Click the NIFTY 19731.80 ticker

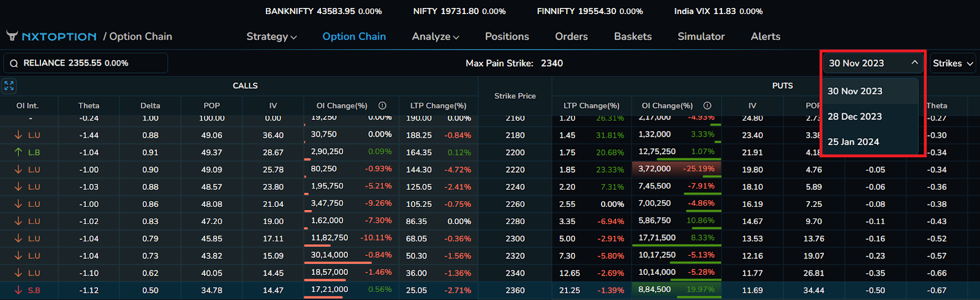459,11
